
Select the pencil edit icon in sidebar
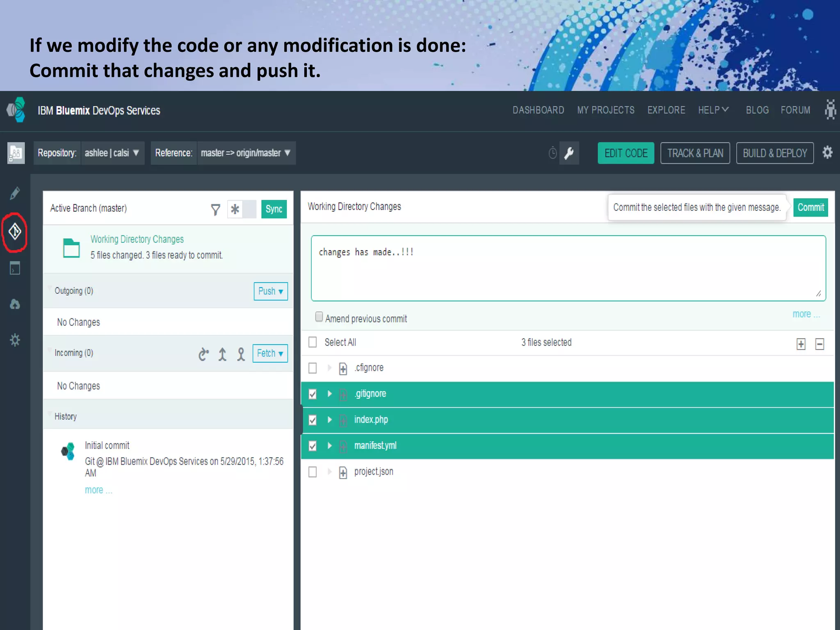coord(15,193)
